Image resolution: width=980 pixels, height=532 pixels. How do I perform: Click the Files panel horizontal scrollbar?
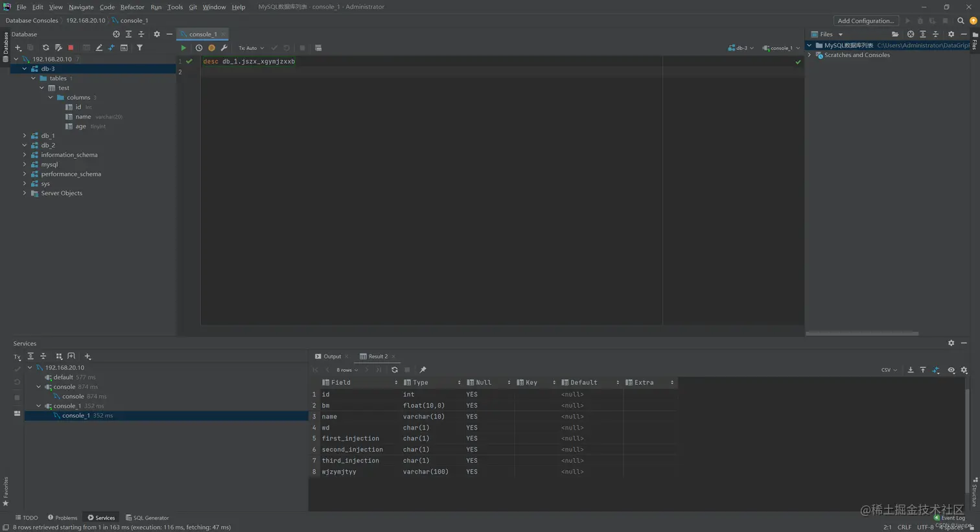[862, 334]
